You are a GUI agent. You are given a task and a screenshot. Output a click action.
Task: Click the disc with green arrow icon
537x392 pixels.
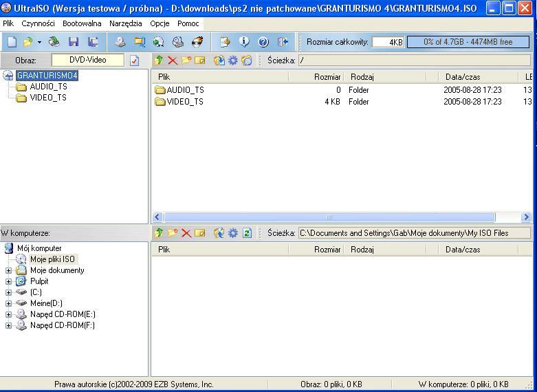pos(159,42)
